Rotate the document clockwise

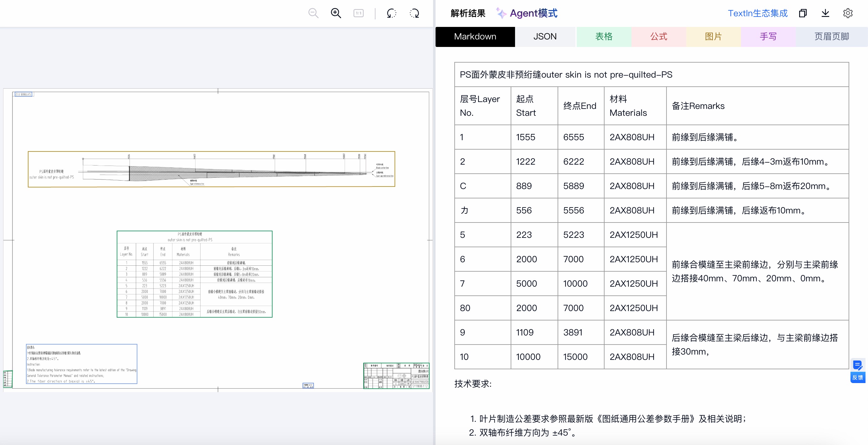tap(414, 13)
